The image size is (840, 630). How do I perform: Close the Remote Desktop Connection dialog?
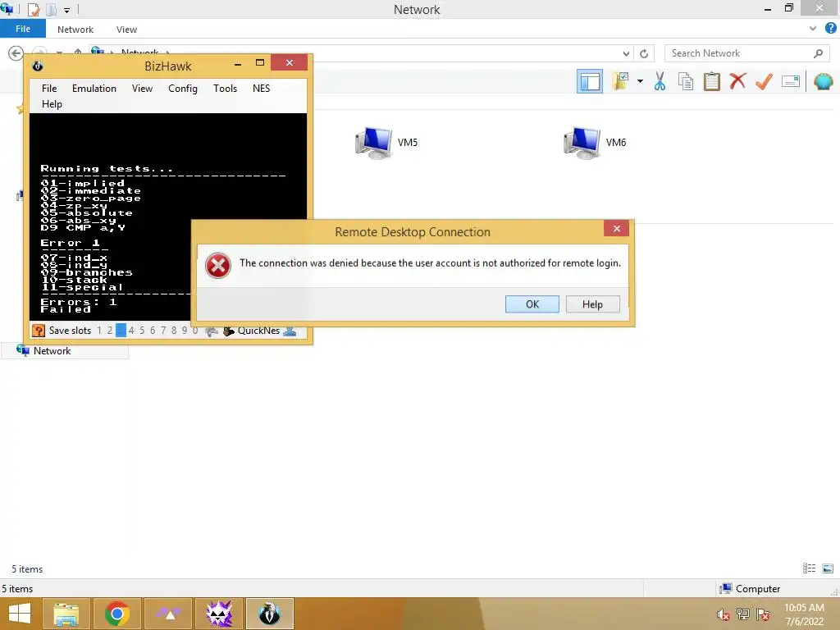click(617, 229)
